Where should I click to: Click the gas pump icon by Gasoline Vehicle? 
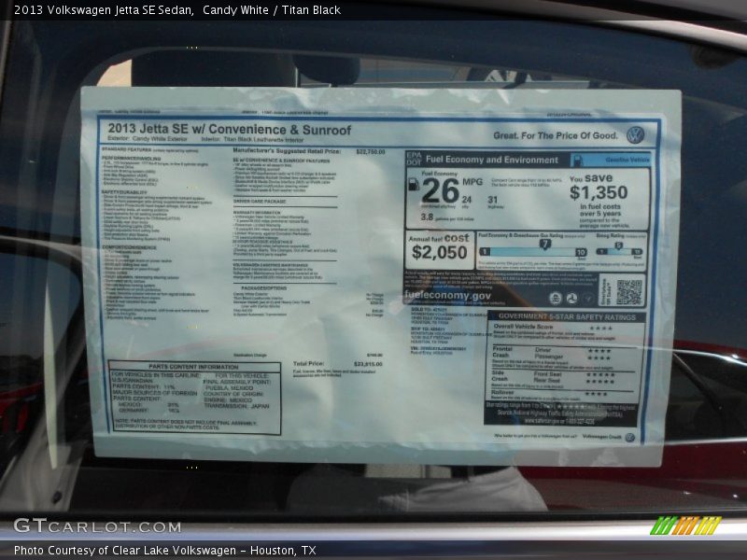(577, 160)
